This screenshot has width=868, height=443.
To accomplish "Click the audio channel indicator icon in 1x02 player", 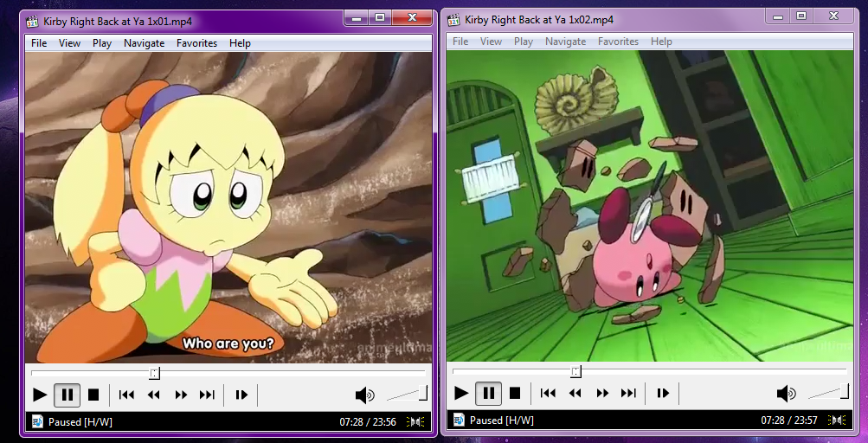I will click(x=837, y=421).
